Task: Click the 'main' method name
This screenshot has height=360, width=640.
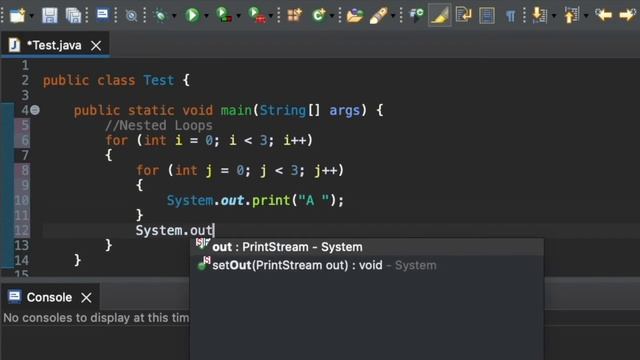Action: click(x=236, y=110)
